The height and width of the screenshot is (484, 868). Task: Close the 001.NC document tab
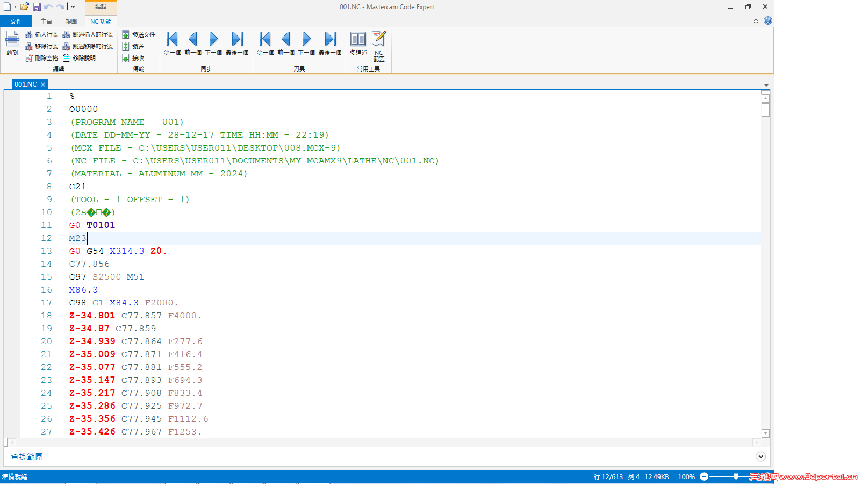pos(43,84)
